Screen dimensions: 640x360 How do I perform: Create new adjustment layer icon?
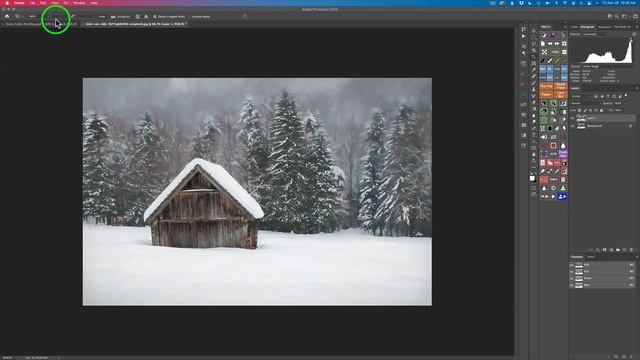(x=611, y=250)
